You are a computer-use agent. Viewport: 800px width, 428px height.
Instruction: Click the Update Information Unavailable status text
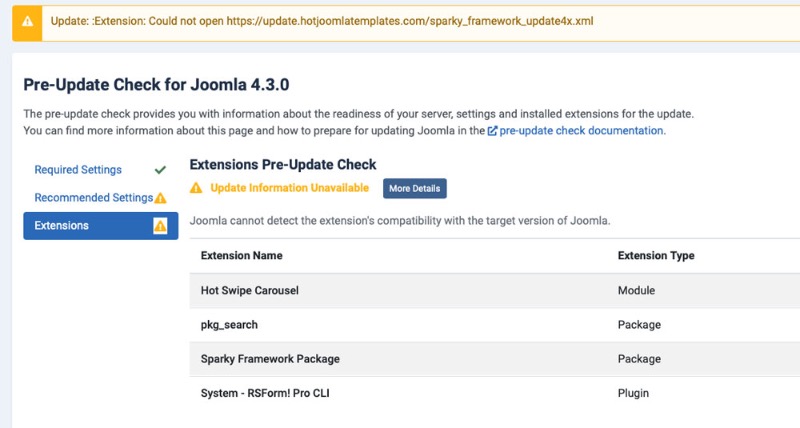point(289,188)
